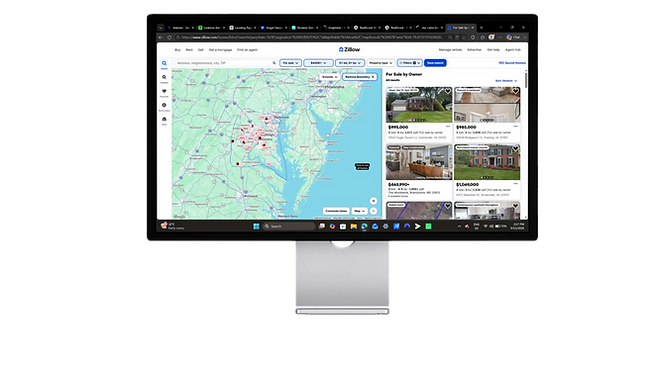Open the Manage rentals link
The height and width of the screenshot is (366, 653).
[x=450, y=50]
